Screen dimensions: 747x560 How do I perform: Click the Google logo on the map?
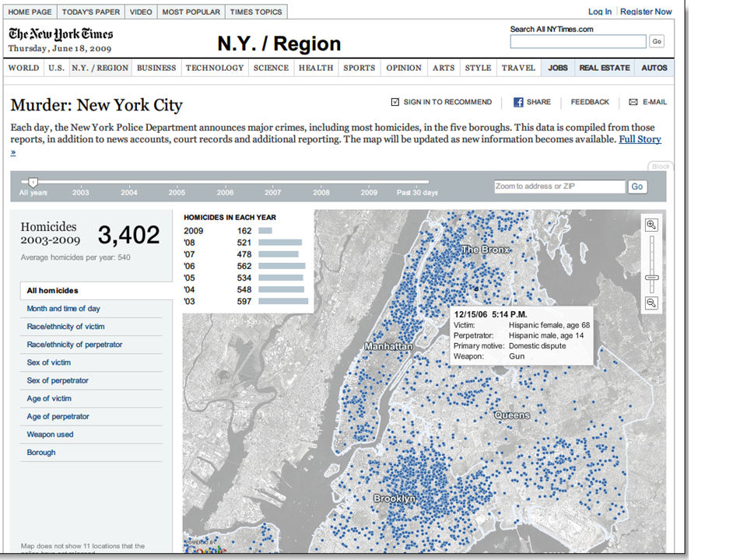pos(205,550)
